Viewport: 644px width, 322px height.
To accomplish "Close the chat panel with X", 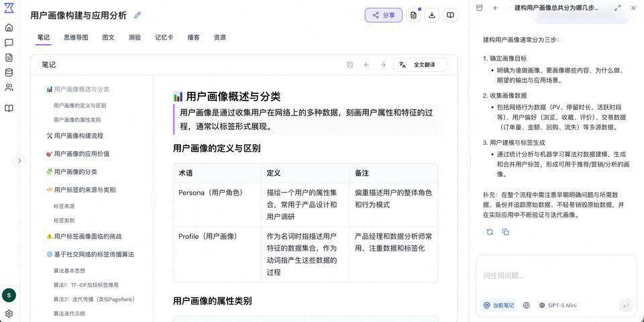I will point(633,8).
